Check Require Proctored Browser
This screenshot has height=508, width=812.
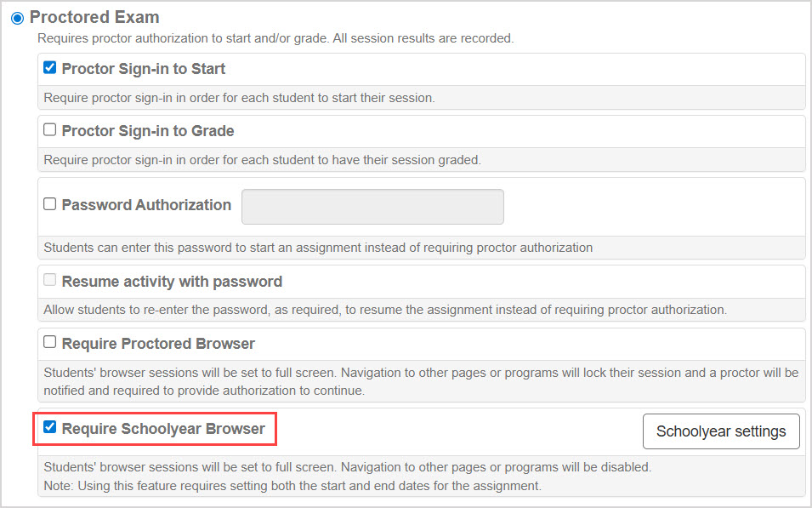coord(49,344)
